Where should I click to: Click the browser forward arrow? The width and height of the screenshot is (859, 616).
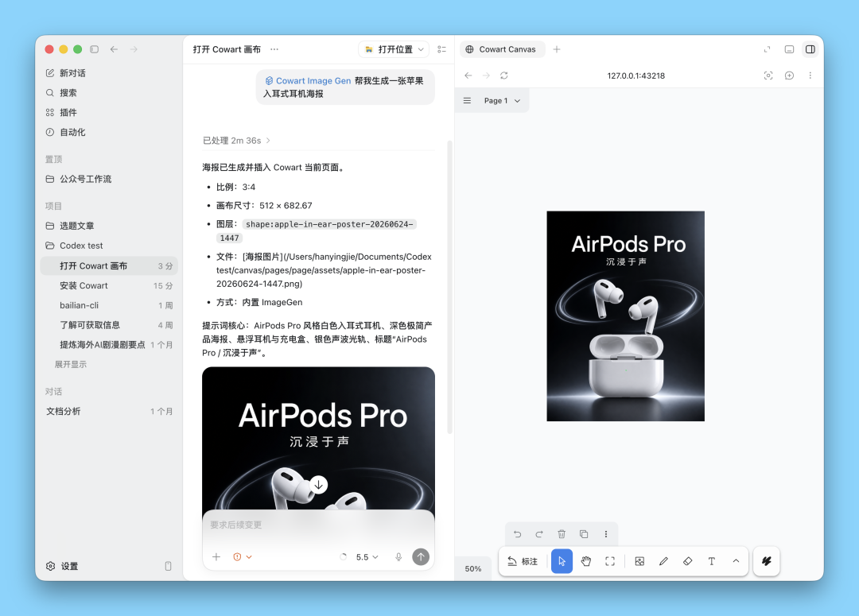coord(486,76)
